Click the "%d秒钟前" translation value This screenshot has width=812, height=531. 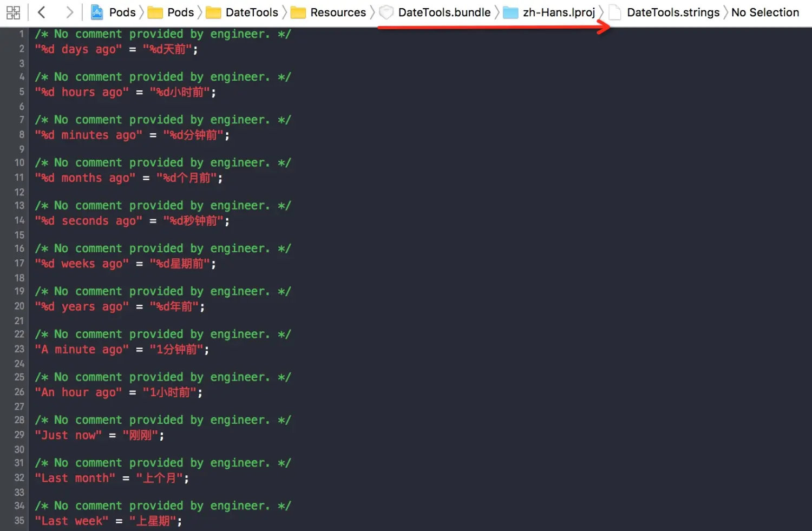pyautogui.click(x=194, y=221)
